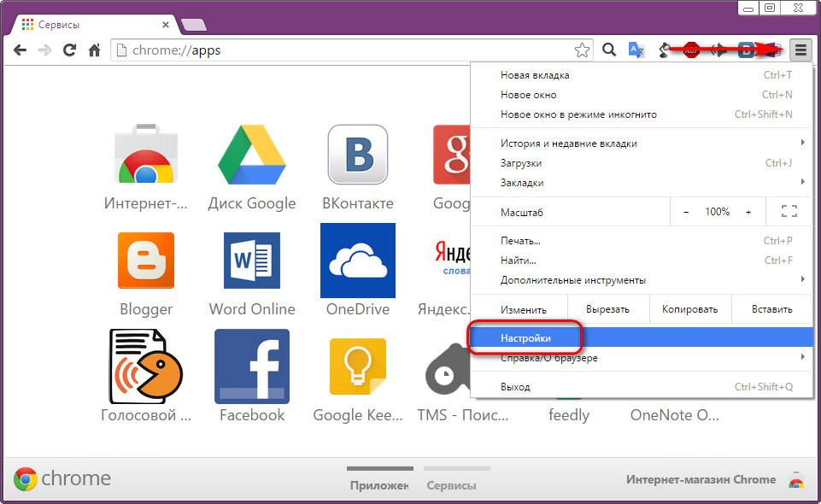The width and height of the screenshot is (821, 504).
Task: Open the Adblock Plus extension icon
Action: [x=691, y=50]
